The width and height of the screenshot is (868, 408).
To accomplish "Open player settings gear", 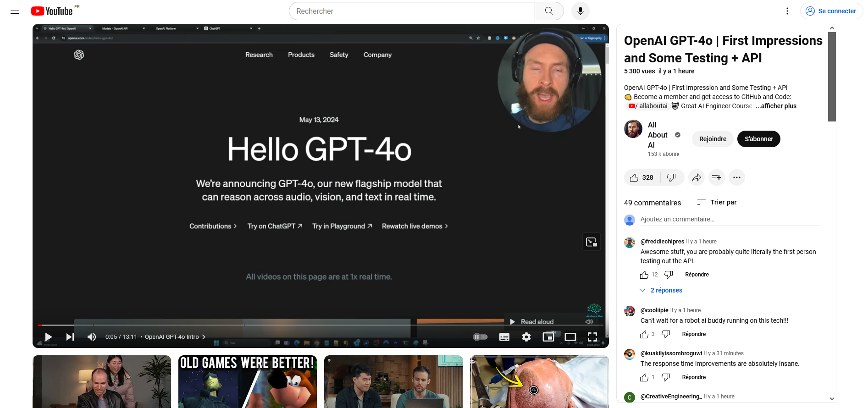I will (526, 337).
